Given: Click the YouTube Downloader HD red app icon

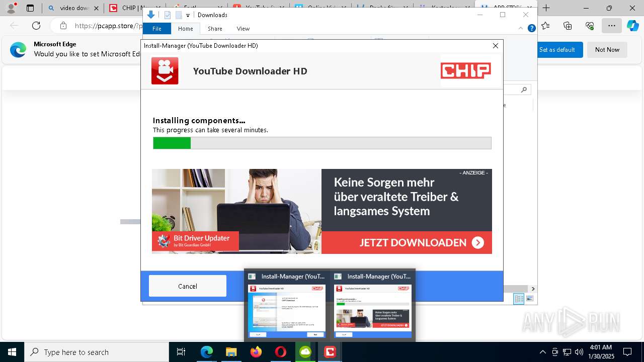Looking at the screenshot, I should coord(165,71).
